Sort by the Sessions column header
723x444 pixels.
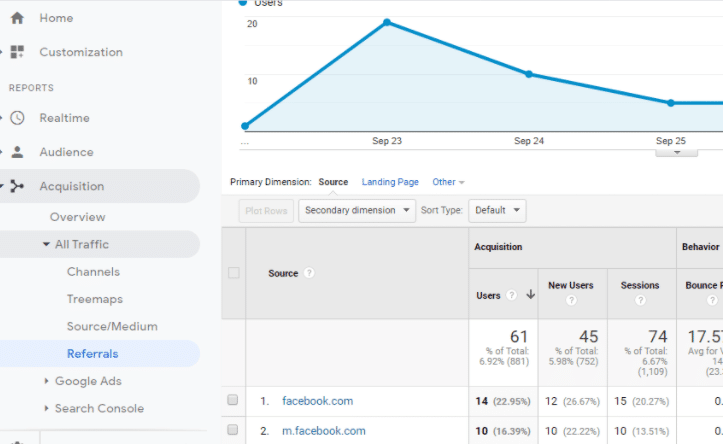(x=640, y=285)
